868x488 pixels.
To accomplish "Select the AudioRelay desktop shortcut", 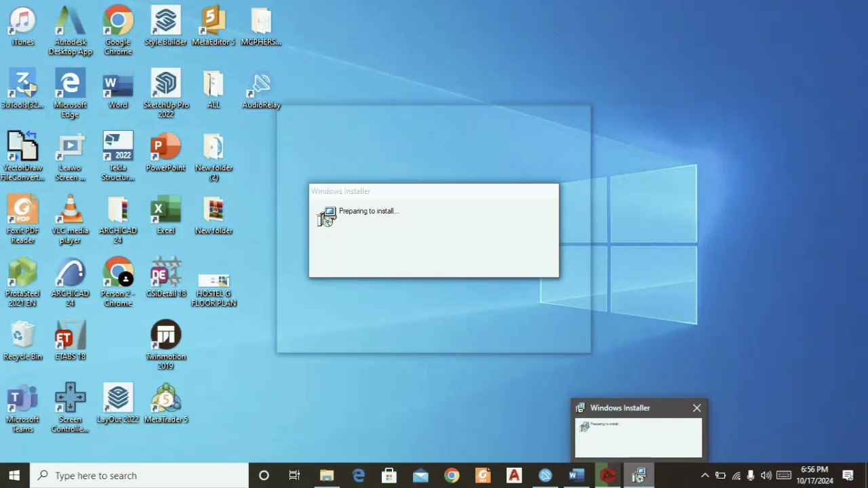I will point(261,89).
